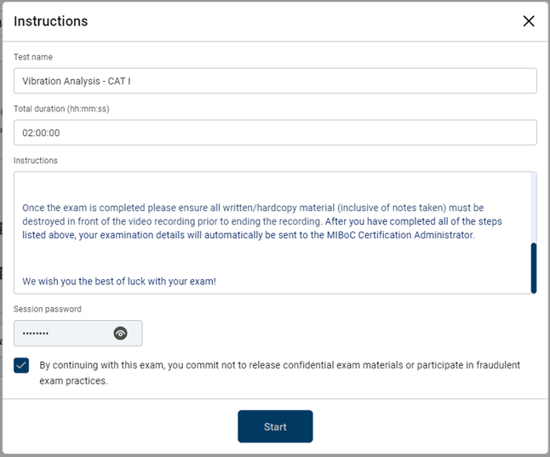Click the 'Test name' label
The image size is (550, 457).
(x=33, y=57)
